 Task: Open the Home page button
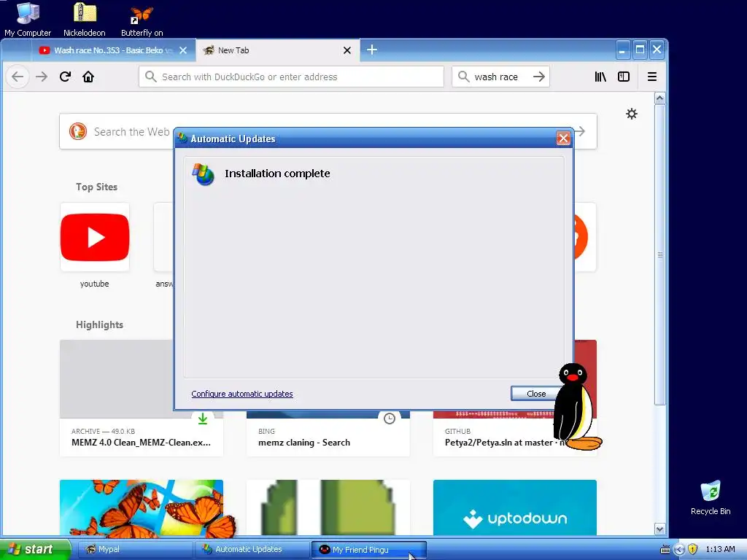point(88,77)
